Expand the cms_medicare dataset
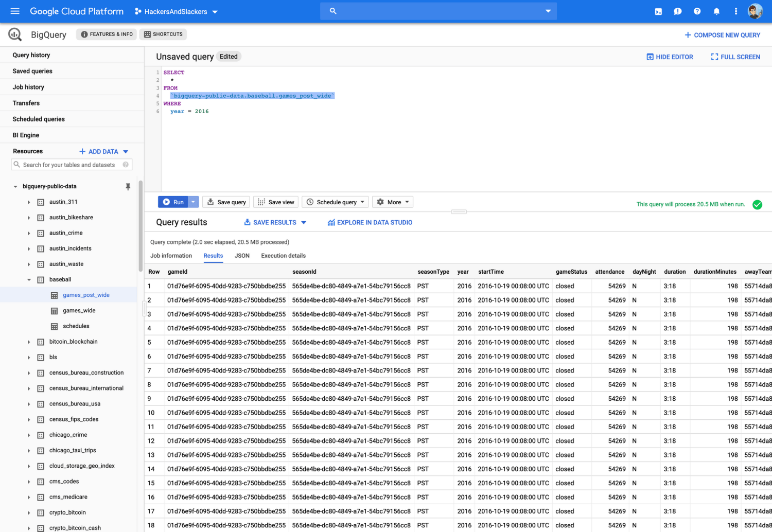The height and width of the screenshot is (532, 772). click(x=29, y=497)
